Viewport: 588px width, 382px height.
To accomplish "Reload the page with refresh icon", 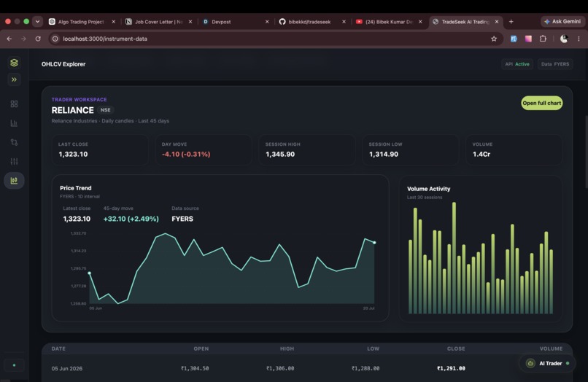I will [x=38, y=39].
